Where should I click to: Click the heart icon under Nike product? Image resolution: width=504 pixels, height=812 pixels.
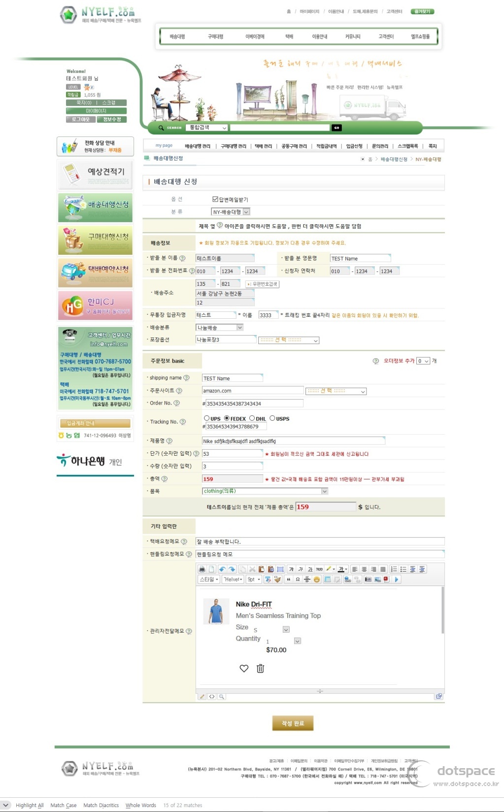(244, 669)
